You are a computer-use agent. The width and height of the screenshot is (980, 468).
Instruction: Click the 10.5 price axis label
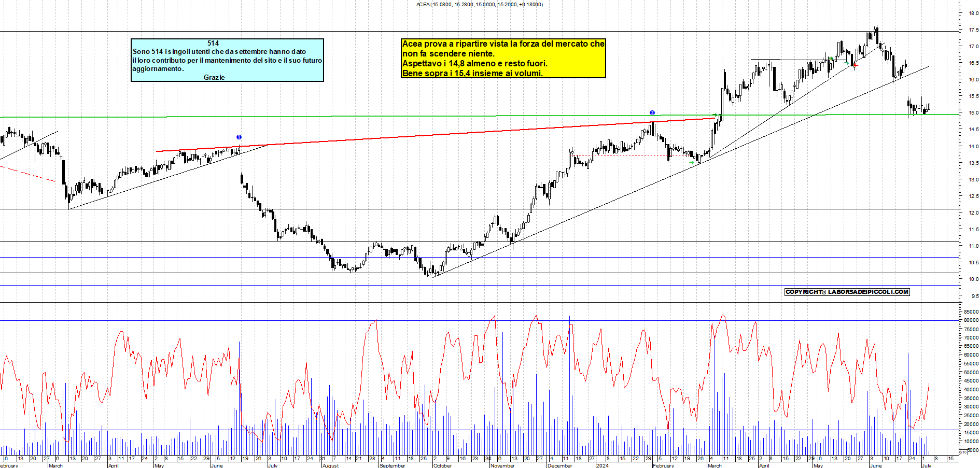[x=973, y=263]
